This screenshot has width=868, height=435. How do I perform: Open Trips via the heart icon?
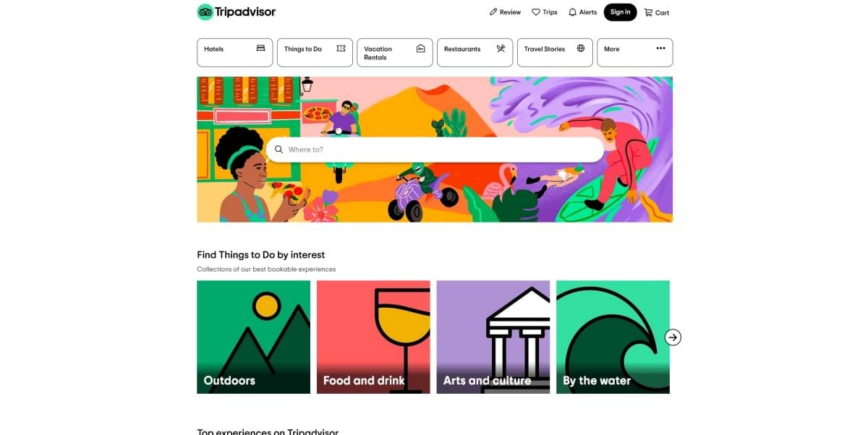tap(536, 12)
